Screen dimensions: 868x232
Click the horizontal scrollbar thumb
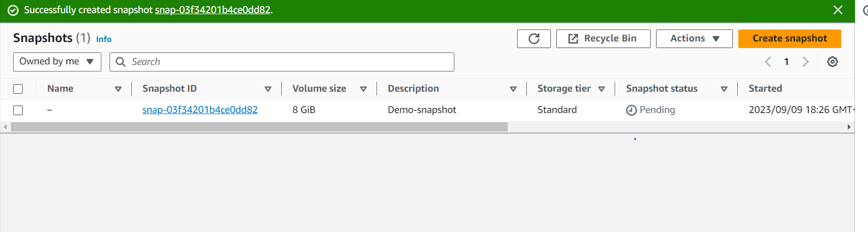259,127
